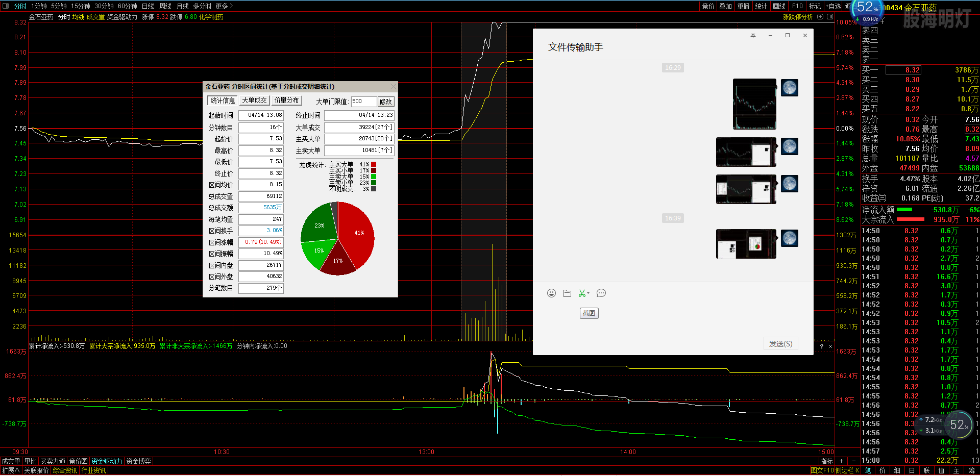Close the 资金驱动力 indicator panel

pyautogui.click(x=830, y=346)
